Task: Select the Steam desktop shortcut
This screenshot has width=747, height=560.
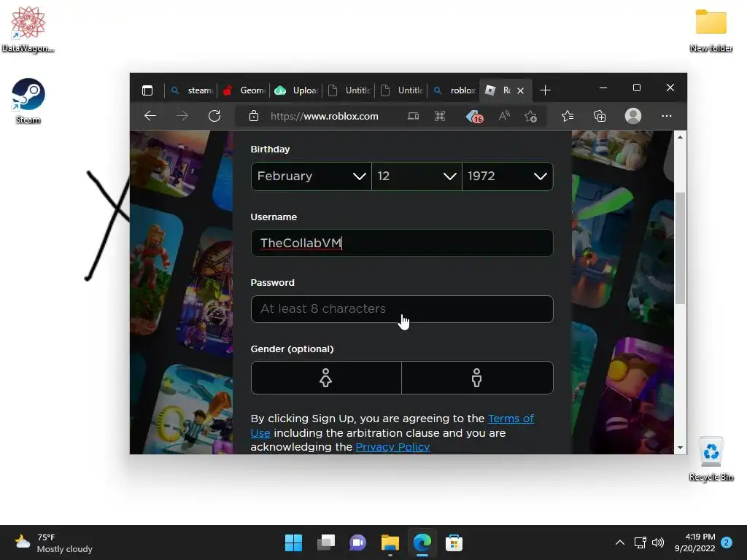Action: click(x=28, y=101)
